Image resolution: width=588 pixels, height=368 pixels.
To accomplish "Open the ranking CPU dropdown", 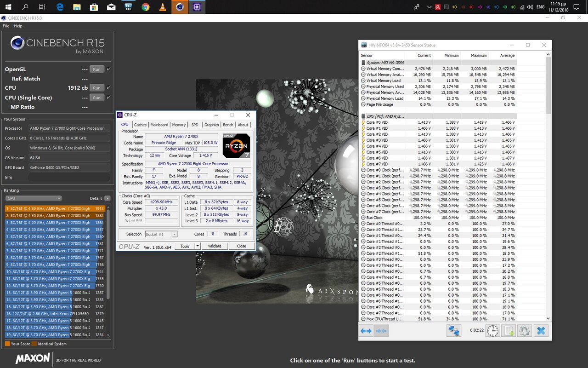I will 34,198.
